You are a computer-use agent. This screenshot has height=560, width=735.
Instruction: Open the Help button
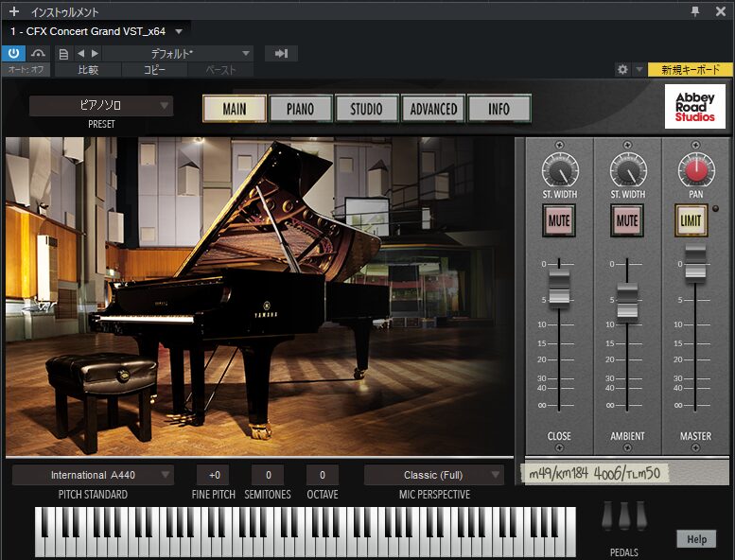click(x=696, y=539)
